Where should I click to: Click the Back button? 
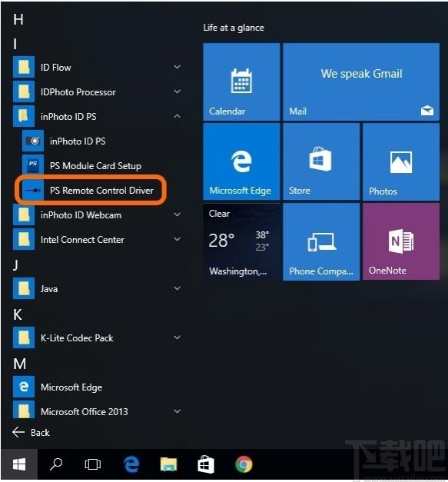coord(31,432)
